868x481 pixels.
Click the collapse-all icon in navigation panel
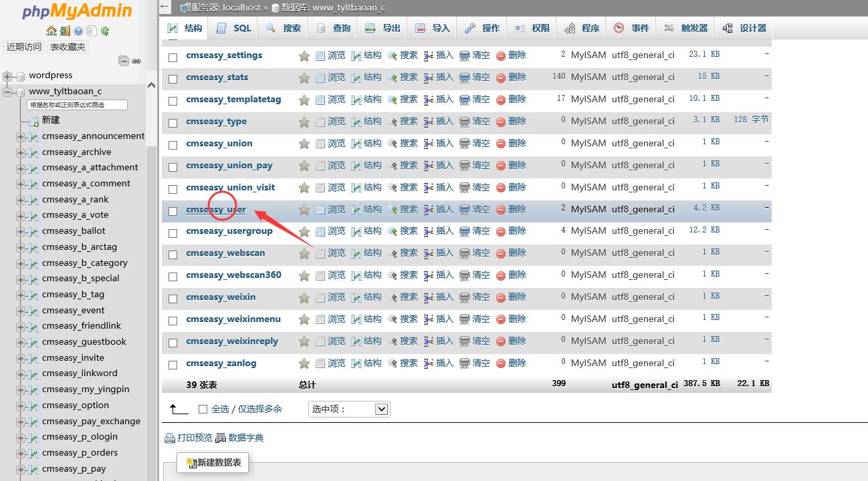pos(124,61)
